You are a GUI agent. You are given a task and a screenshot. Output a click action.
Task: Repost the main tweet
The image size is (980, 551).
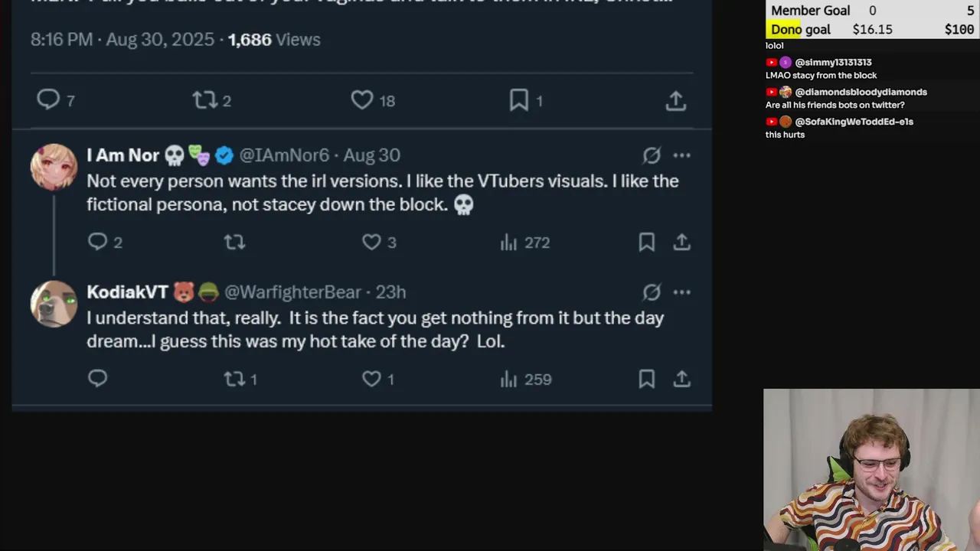click(x=205, y=99)
